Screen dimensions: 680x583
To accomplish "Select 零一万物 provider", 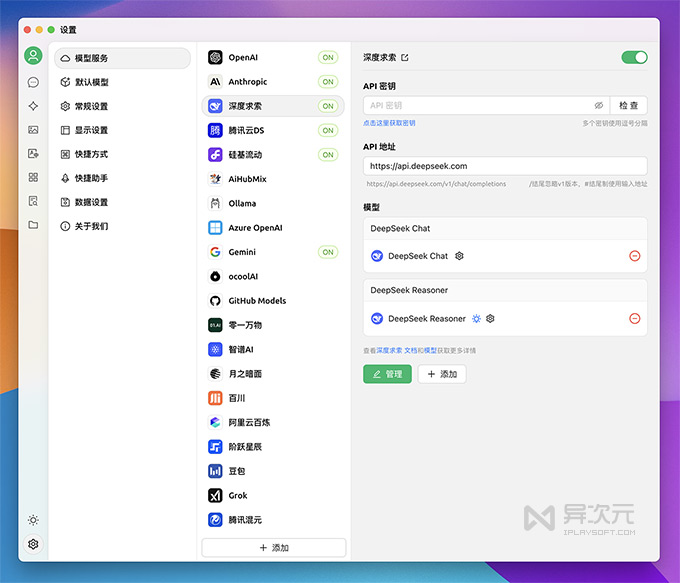I will 273,325.
